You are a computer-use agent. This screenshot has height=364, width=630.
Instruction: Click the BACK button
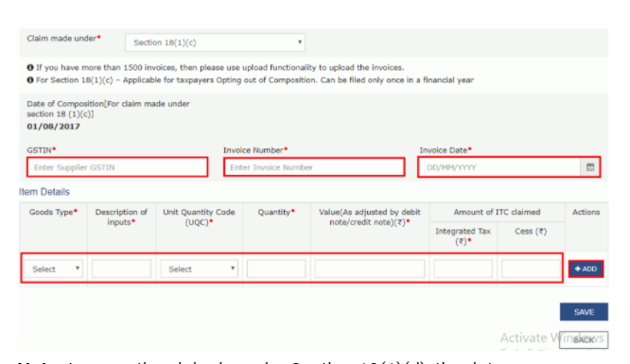(x=584, y=340)
